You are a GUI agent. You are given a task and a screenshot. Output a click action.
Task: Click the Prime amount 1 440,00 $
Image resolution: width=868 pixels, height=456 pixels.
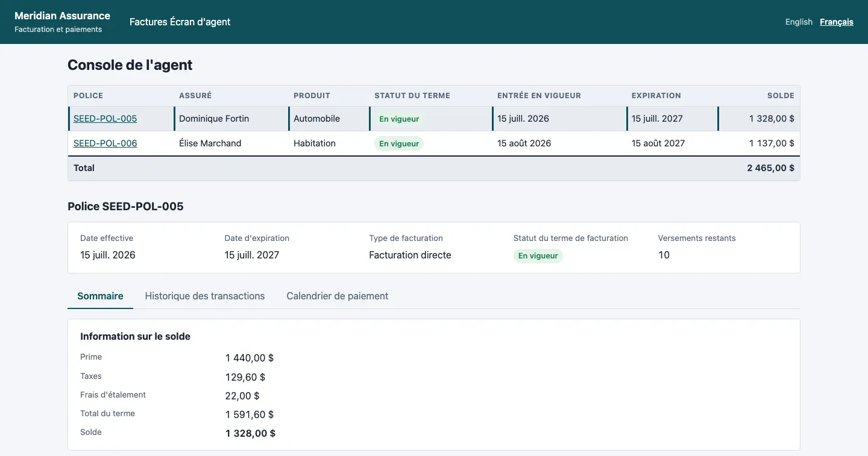(250, 358)
